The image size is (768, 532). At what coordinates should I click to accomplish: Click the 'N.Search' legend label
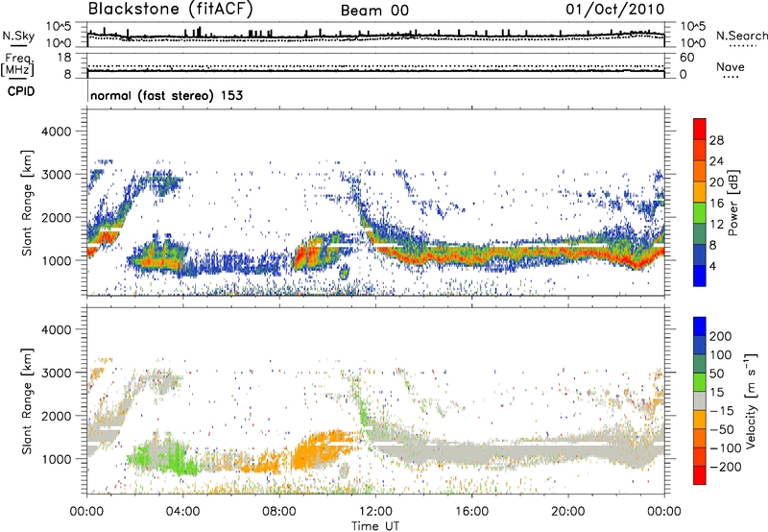741,36
